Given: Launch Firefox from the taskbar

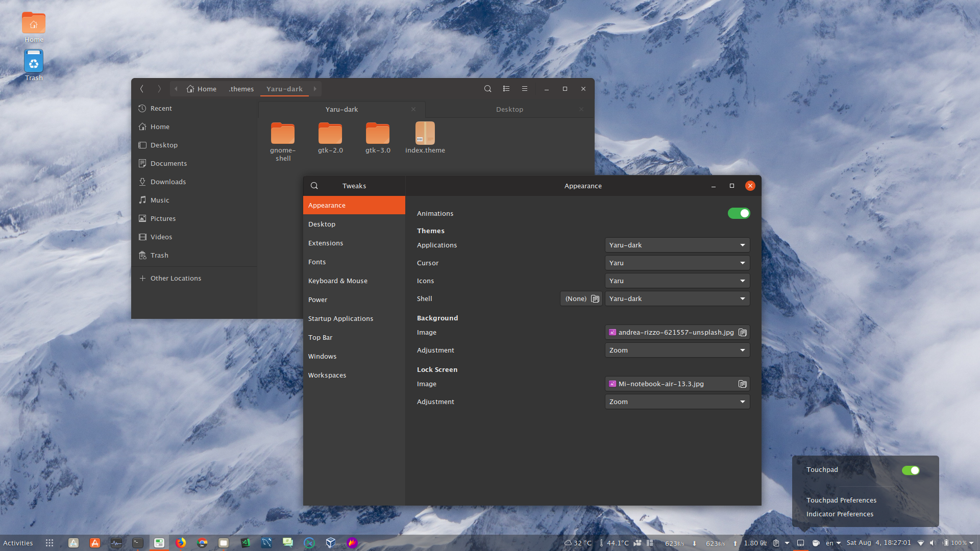Looking at the screenshot, I should pyautogui.click(x=181, y=543).
